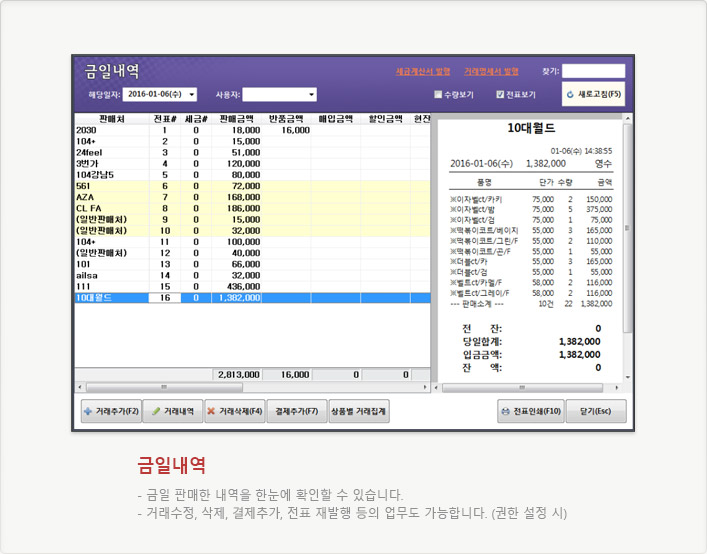
Task: Select the 561 customer row
Action: (x=252, y=186)
